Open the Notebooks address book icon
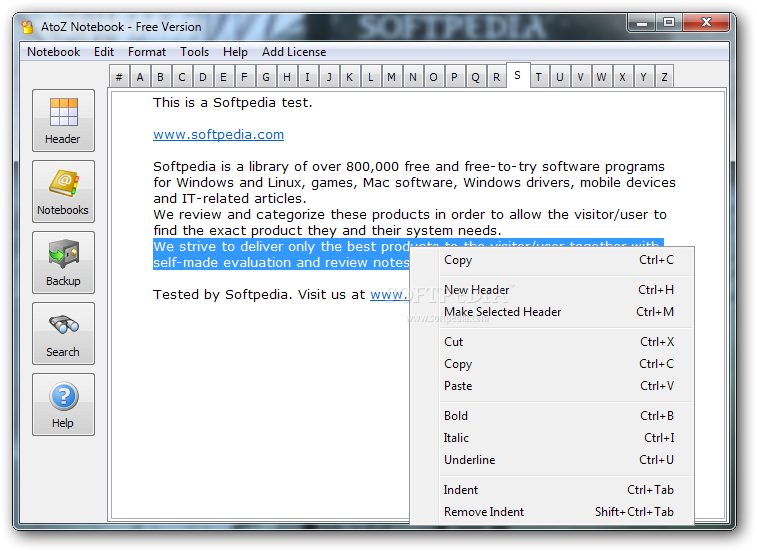Viewport: 757px width, 551px height. (63, 184)
